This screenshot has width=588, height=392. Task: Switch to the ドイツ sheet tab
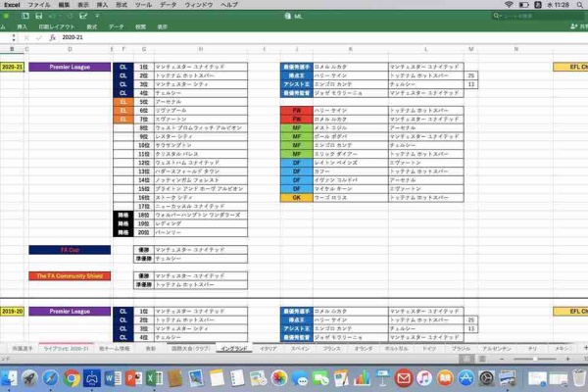click(429, 349)
